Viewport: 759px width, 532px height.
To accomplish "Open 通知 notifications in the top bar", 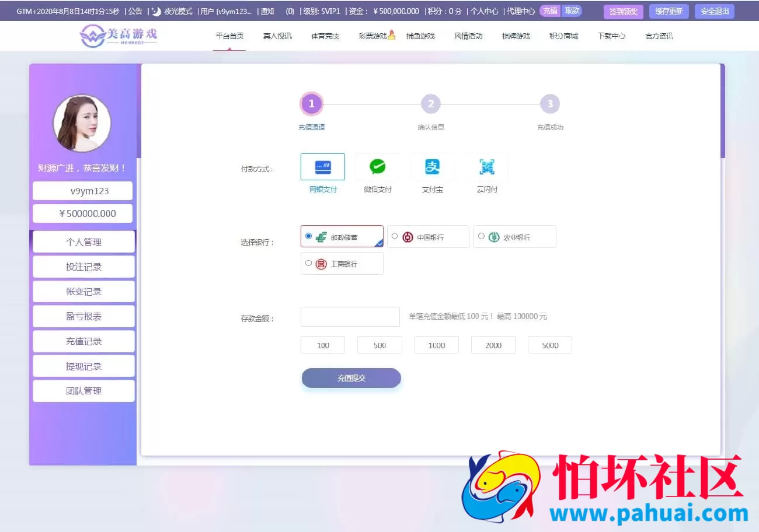I will (267, 10).
